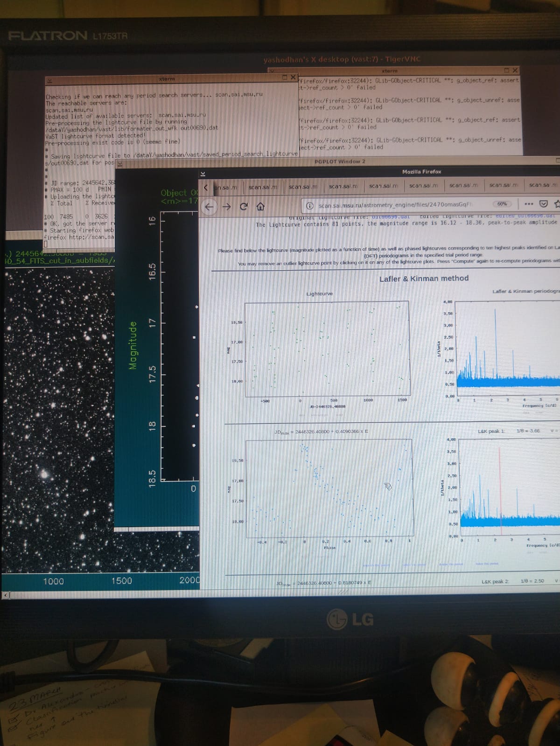
Task: Click the horizontal scrollbar left arrow below the star image
Action: pos(6,595)
